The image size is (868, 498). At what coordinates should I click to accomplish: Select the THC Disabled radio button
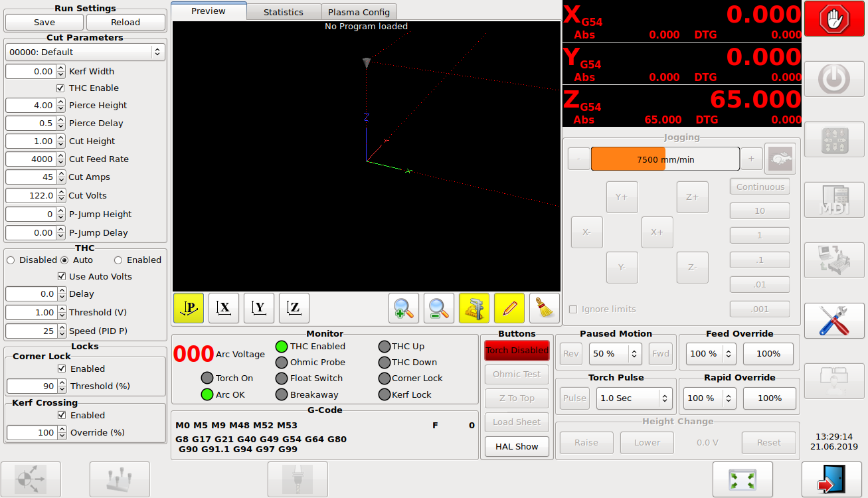point(11,260)
